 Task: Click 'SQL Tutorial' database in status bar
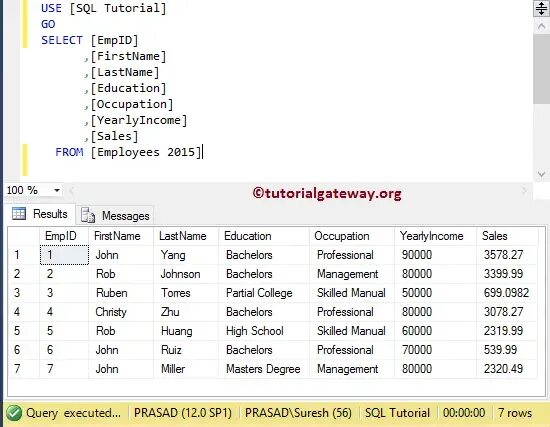click(397, 413)
